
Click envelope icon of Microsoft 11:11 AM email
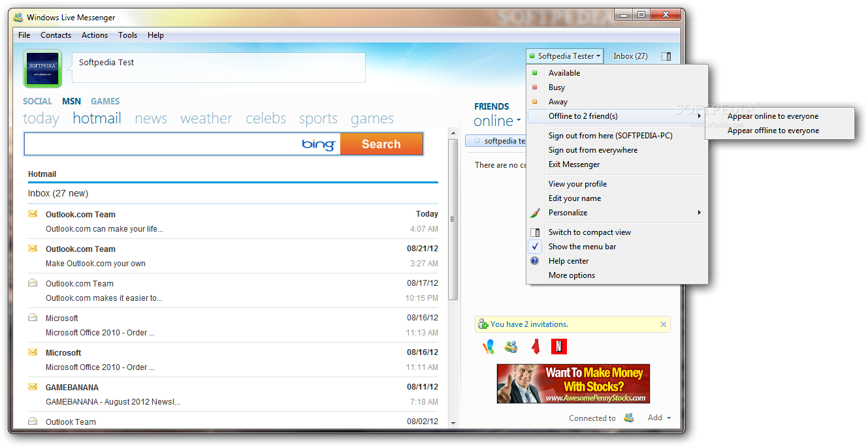coord(33,352)
